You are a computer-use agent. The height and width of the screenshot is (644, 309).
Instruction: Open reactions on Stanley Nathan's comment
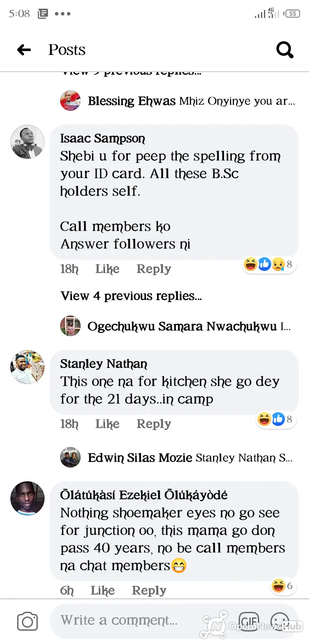click(x=276, y=419)
